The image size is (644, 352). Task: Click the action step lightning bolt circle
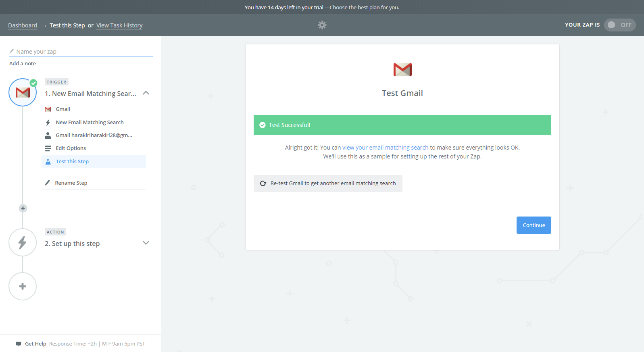[23, 242]
